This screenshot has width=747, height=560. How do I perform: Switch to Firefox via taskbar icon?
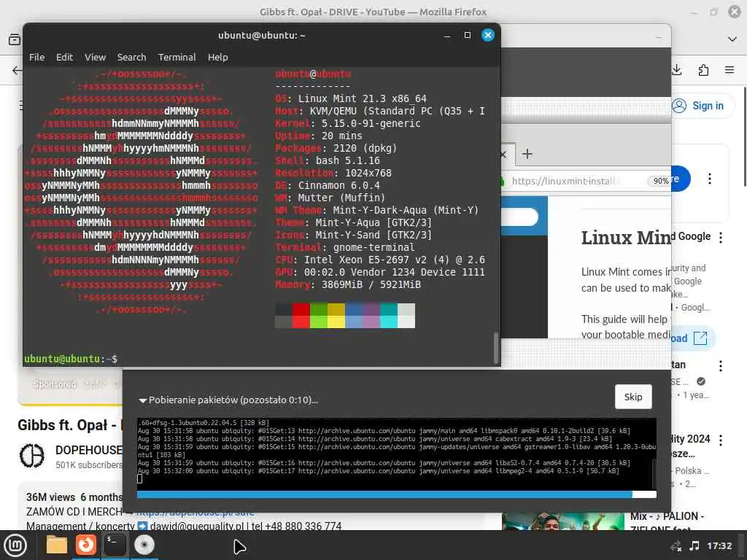coord(86,545)
